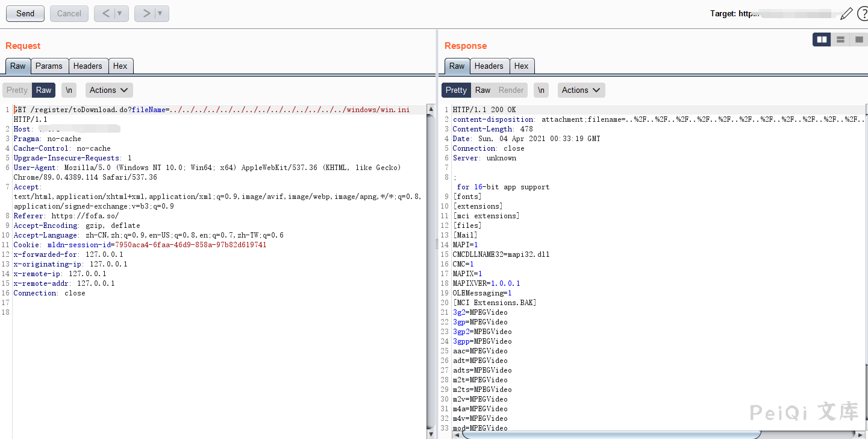Select the combined single-pane layout icon

pyautogui.click(x=859, y=40)
